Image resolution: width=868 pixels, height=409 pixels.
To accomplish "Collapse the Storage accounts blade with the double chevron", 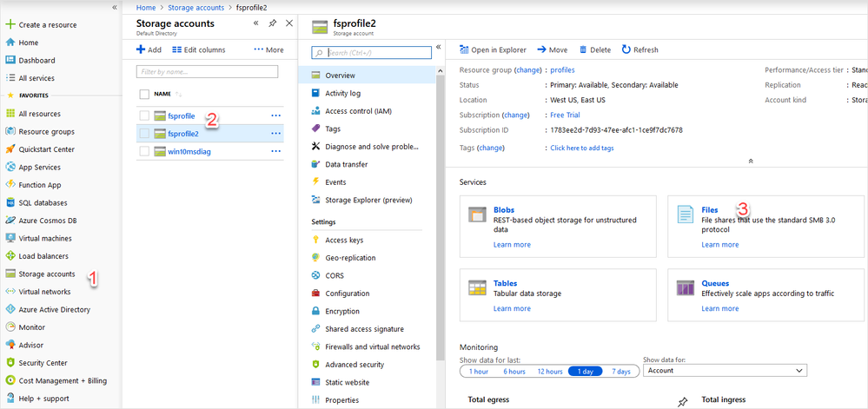I will click(255, 23).
